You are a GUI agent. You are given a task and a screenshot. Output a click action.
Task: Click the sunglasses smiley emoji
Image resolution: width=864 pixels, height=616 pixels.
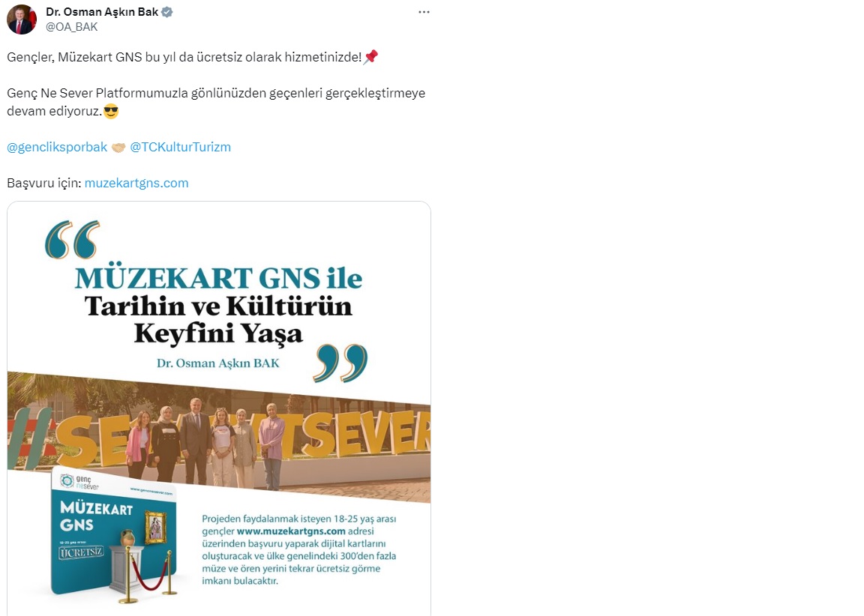click(x=111, y=111)
